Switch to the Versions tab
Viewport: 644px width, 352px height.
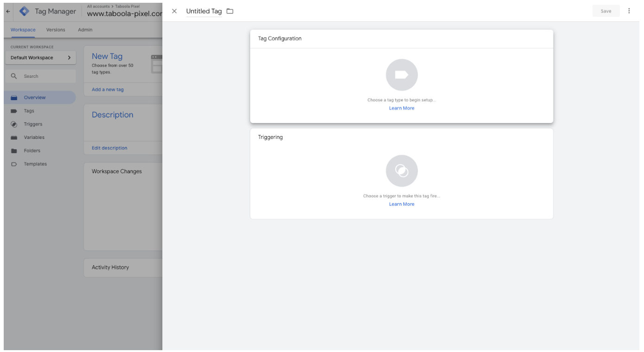coord(56,30)
